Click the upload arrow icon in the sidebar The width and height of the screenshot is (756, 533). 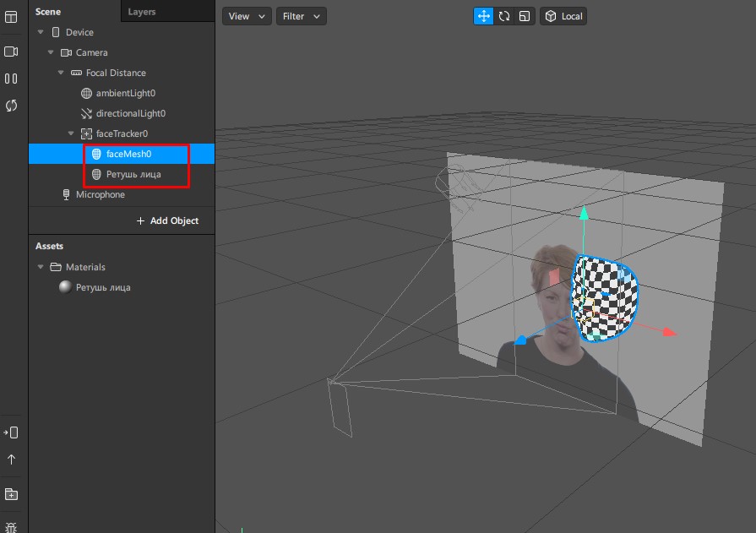[x=11, y=460]
